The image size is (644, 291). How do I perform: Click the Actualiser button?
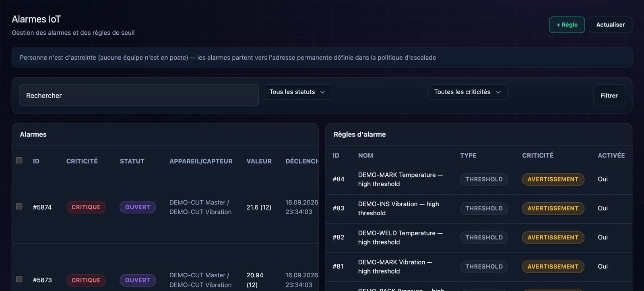[610, 25]
